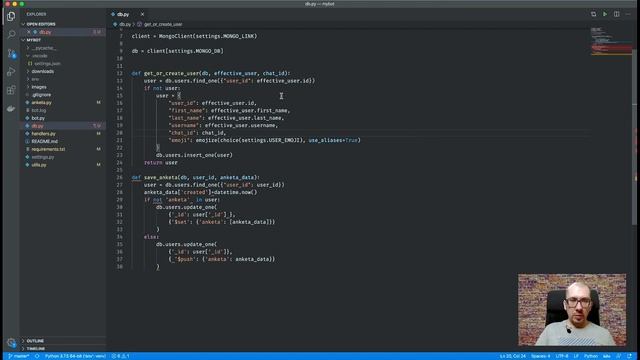640x360 pixels.
Task: Click the master branch in status bar
Action: tap(19, 356)
